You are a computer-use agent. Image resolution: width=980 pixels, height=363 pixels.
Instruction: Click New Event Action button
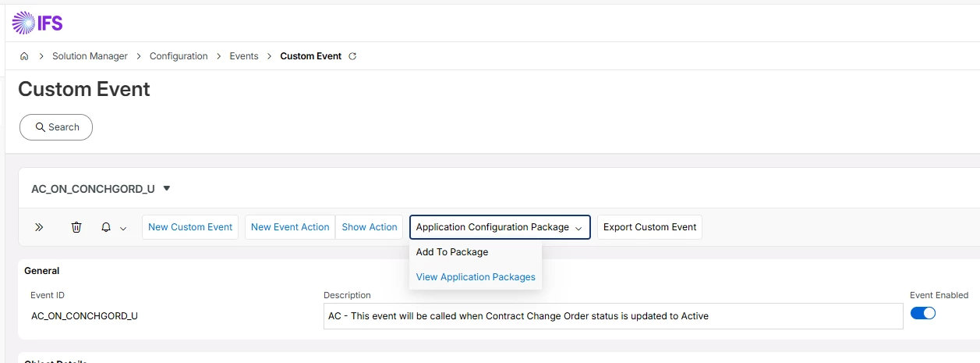290,227
